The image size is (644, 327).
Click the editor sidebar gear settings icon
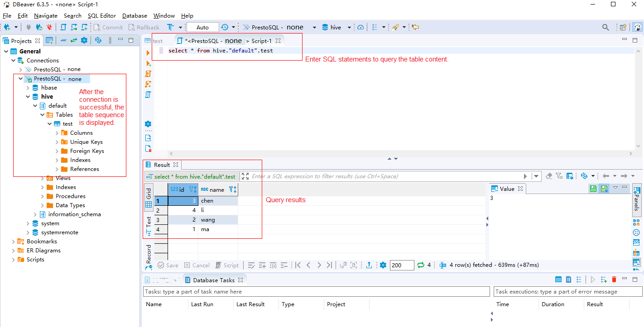148,124
